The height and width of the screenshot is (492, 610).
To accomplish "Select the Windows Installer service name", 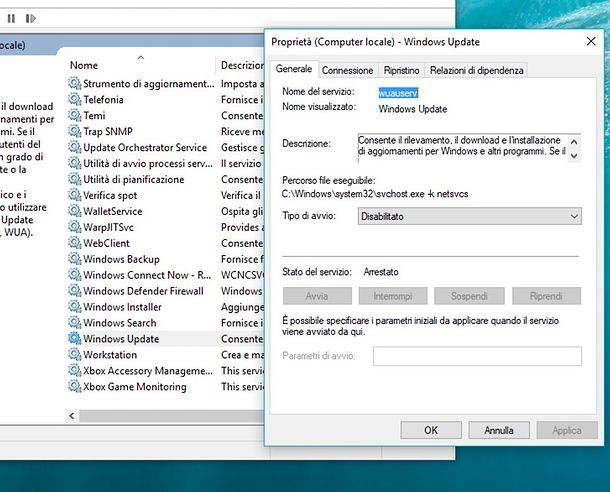I will pos(122,307).
